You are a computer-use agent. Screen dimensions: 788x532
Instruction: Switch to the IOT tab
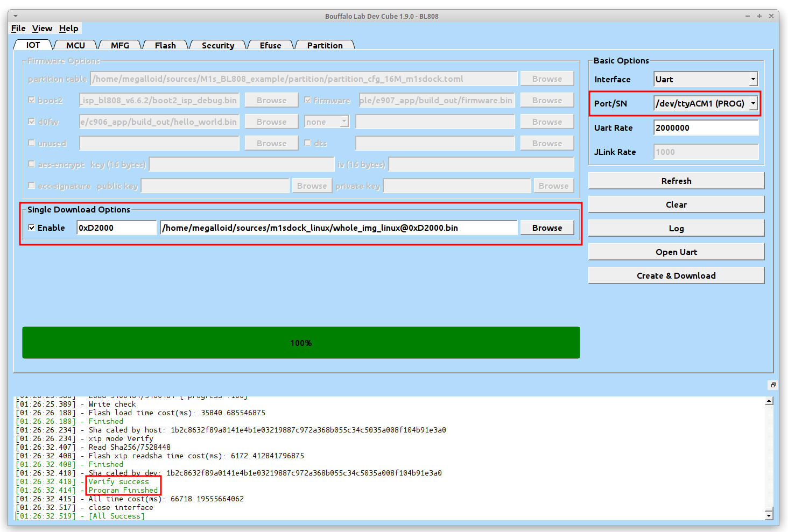(33, 45)
